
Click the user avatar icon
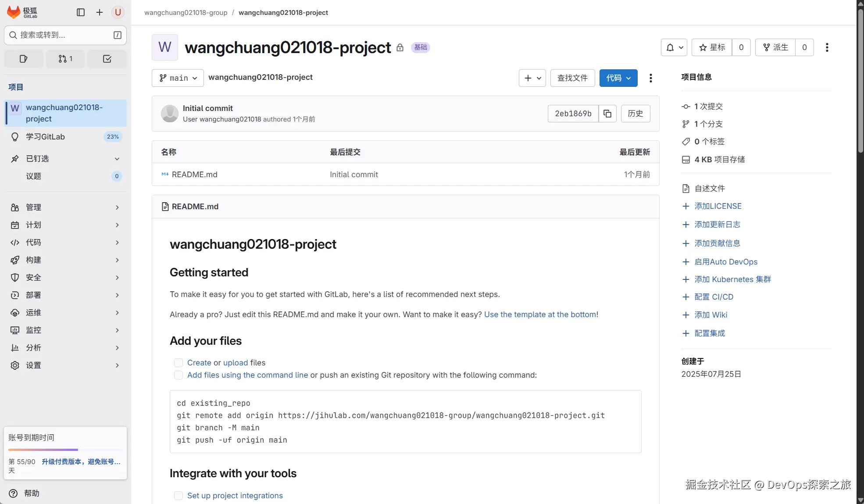[118, 12]
